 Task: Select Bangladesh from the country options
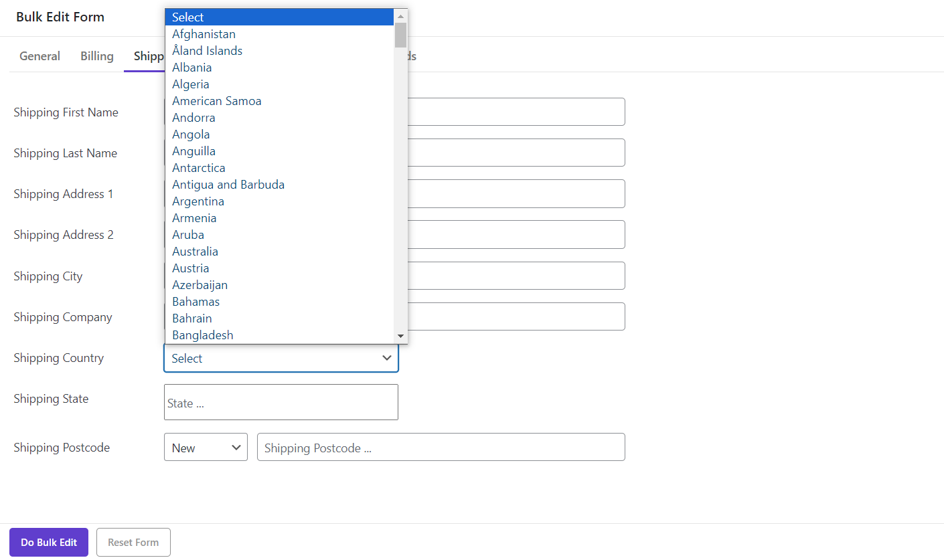click(x=202, y=335)
